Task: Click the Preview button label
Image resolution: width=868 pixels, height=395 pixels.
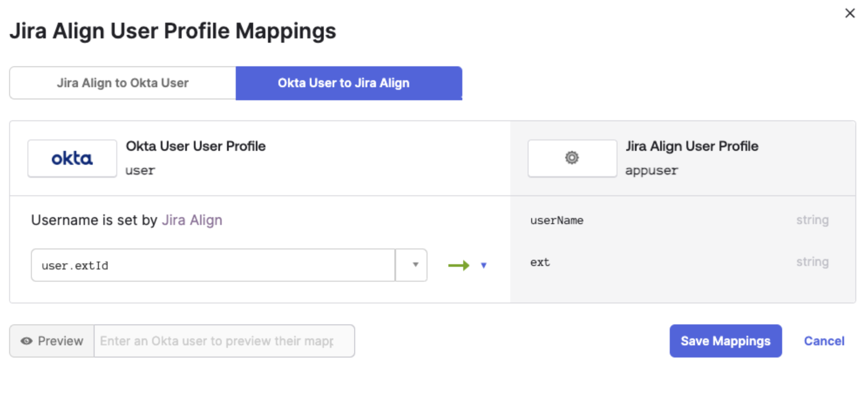Action: click(x=60, y=341)
